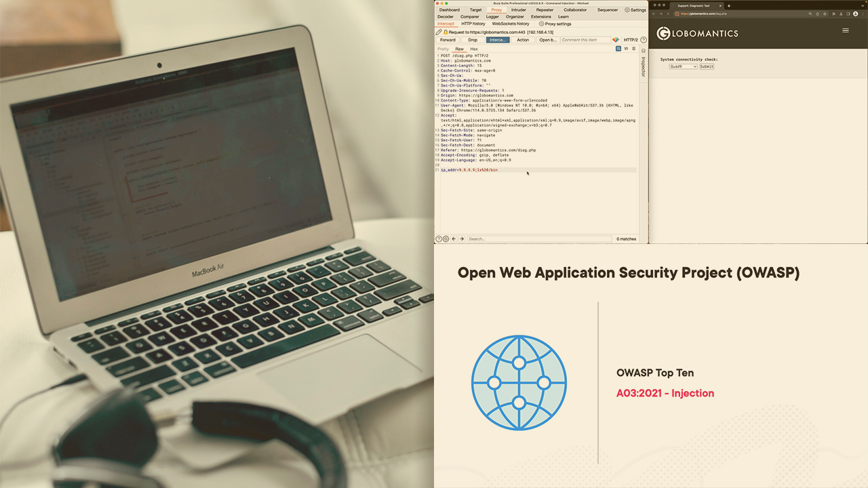
Task: Click the colorful highlight icon near the comment field
Action: (x=616, y=40)
